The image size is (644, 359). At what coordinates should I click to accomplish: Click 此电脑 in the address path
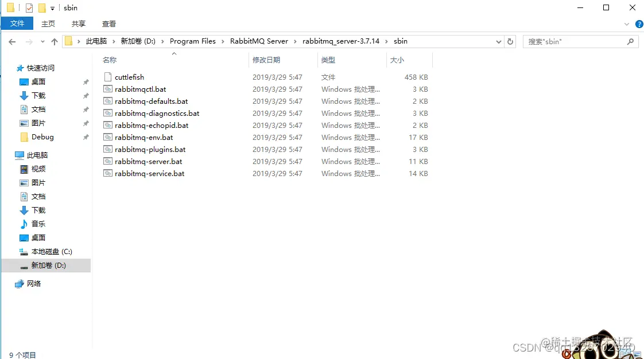(96, 41)
